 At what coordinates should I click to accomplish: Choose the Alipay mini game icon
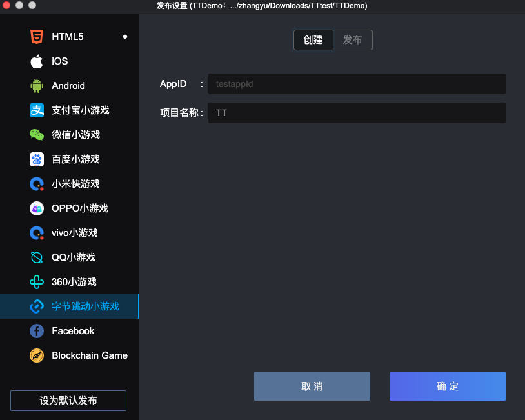pos(37,110)
